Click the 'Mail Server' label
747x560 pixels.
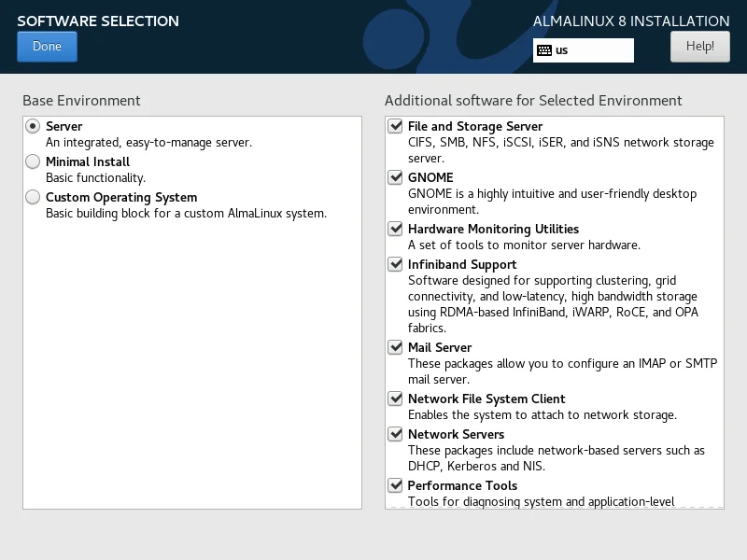[x=440, y=347]
